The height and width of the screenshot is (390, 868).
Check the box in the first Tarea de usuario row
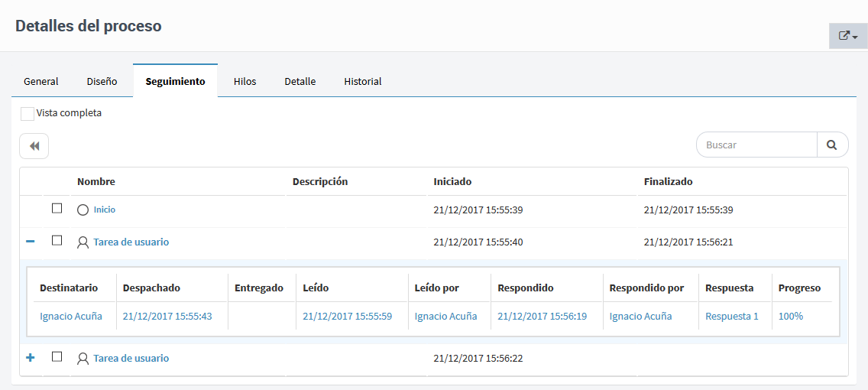[57, 241]
